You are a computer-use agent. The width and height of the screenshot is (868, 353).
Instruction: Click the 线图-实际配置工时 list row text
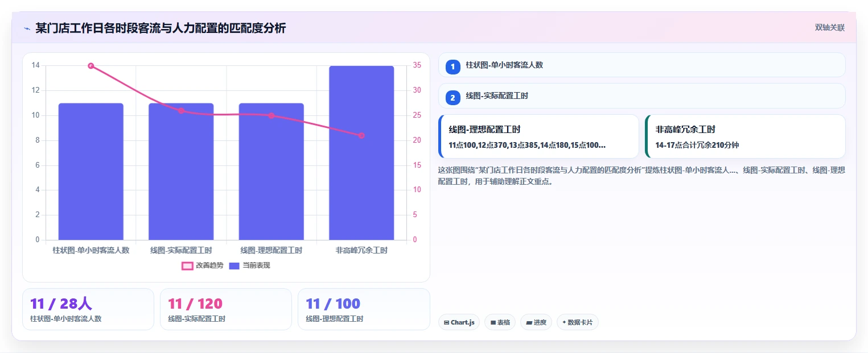[x=497, y=95]
